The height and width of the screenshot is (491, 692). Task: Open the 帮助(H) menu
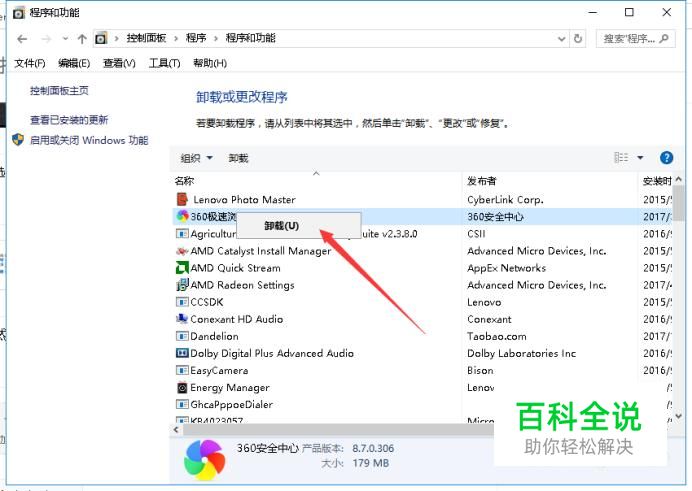click(x=210, y=63)
